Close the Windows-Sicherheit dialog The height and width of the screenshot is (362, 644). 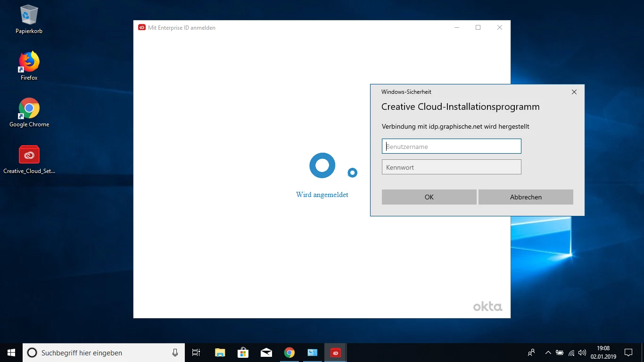tap(574, 92)
